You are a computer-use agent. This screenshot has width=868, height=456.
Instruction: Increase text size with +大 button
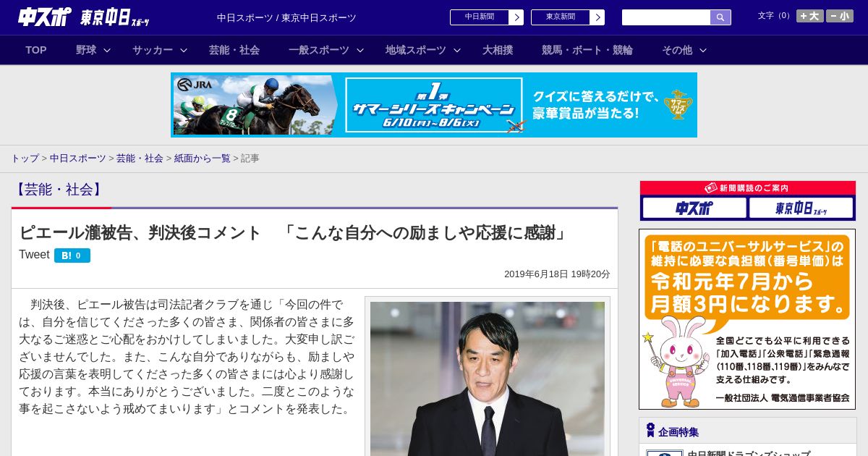(x=809, y=16)
